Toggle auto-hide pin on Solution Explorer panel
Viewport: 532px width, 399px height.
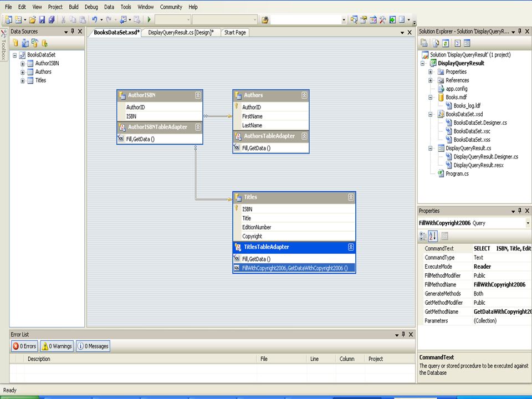[x=520, y=31]
